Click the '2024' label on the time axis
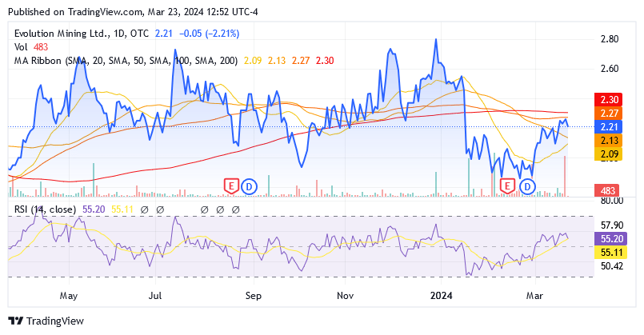 [x=441, y=296]
